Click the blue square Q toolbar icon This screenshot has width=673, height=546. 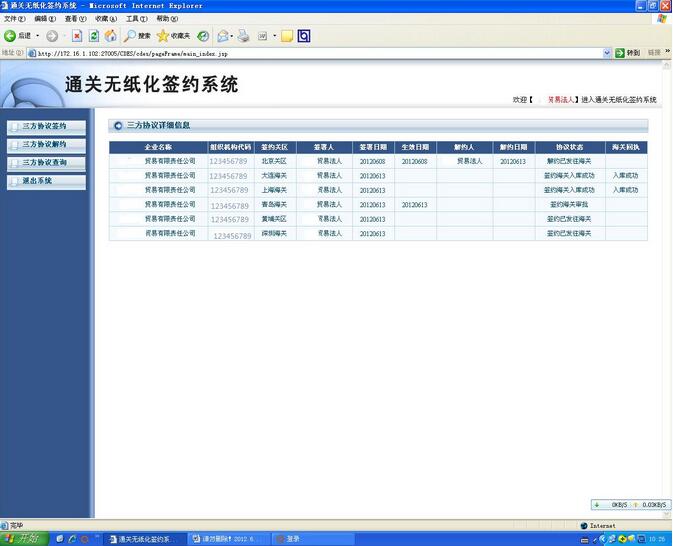[303, 36]
